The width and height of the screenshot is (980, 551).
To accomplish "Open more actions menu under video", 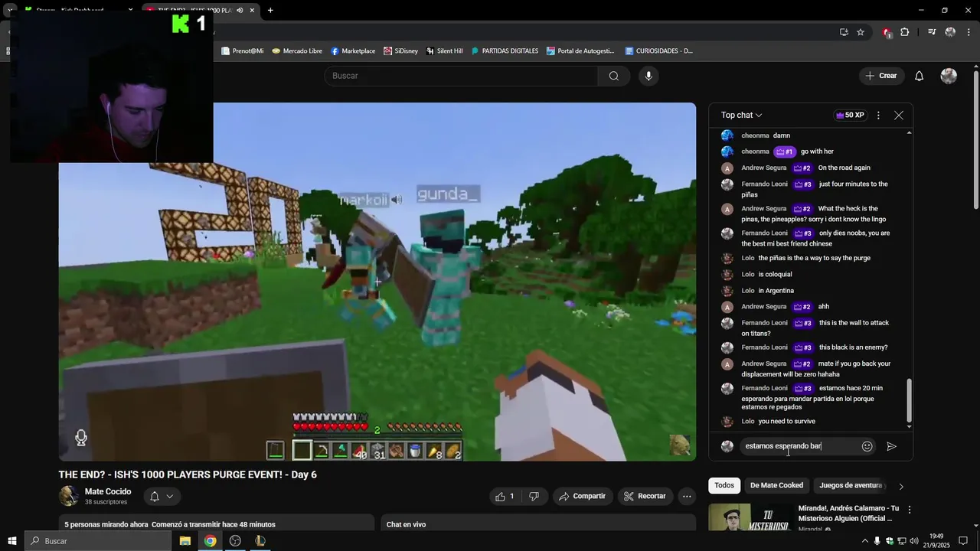I will 687,496.
